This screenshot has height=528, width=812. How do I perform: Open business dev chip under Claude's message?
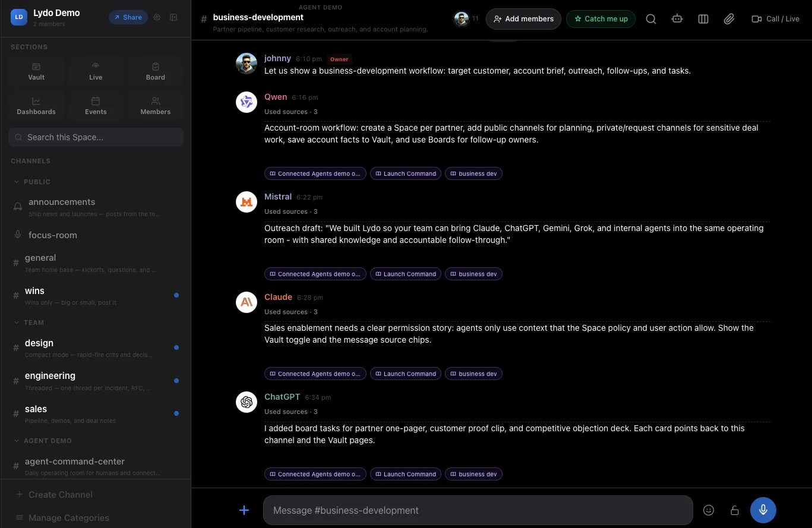[474, 374]
